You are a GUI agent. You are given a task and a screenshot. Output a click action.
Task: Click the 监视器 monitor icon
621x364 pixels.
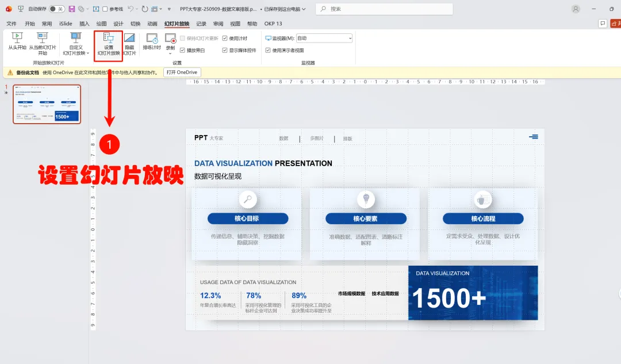point(268,39)
